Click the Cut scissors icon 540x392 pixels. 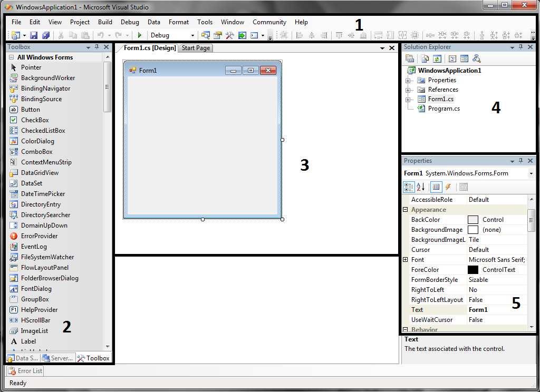(61, 35)
